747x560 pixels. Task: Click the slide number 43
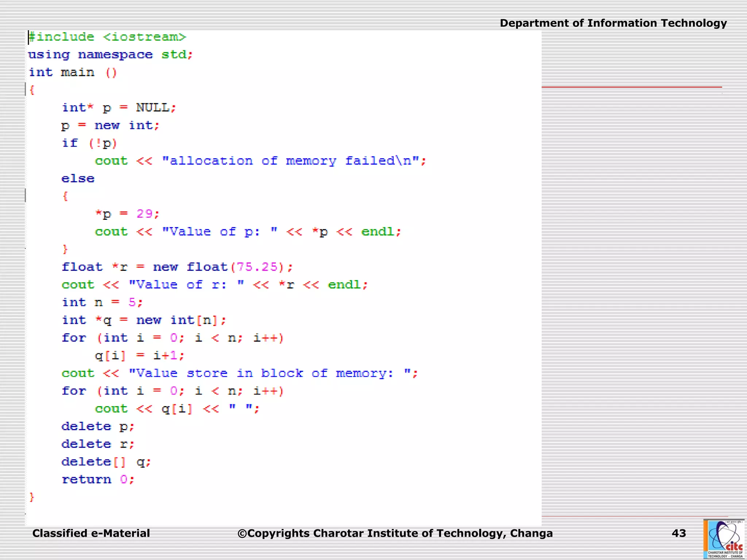[x=678, y=533]
